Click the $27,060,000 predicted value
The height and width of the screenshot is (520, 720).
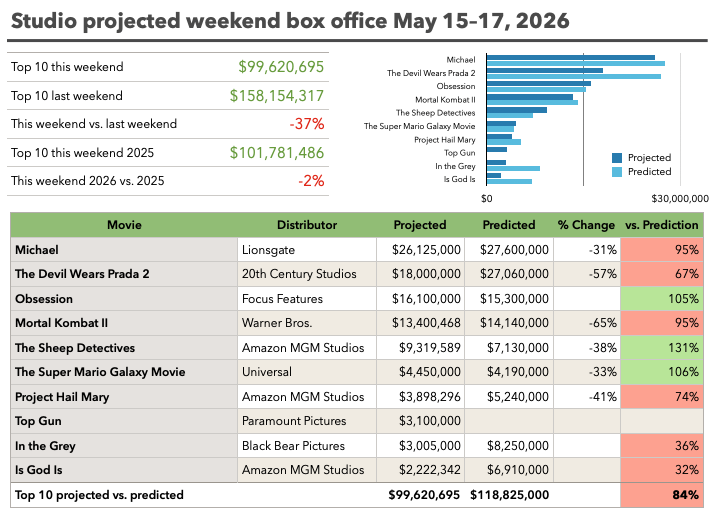[x=514, y=274]
